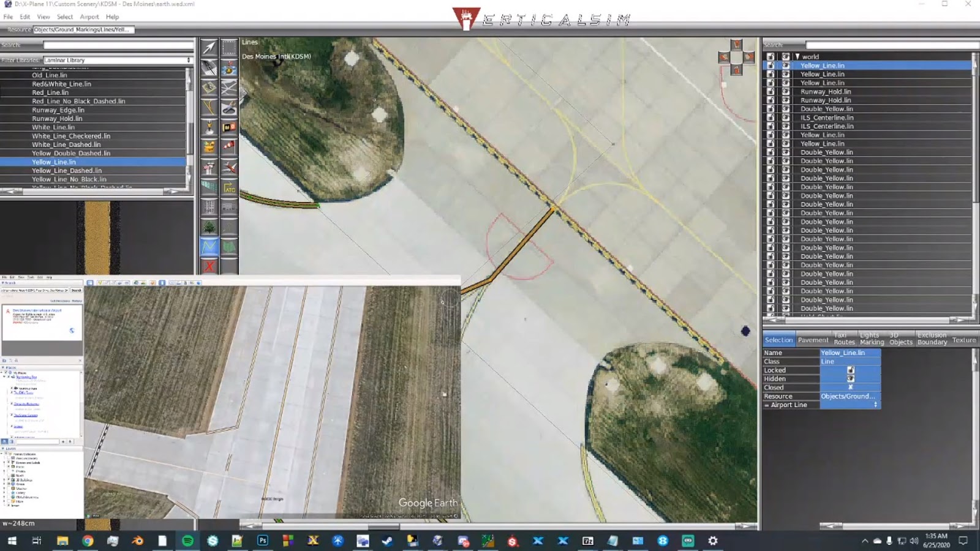Select the Marquee selection tool

[229, 47]
